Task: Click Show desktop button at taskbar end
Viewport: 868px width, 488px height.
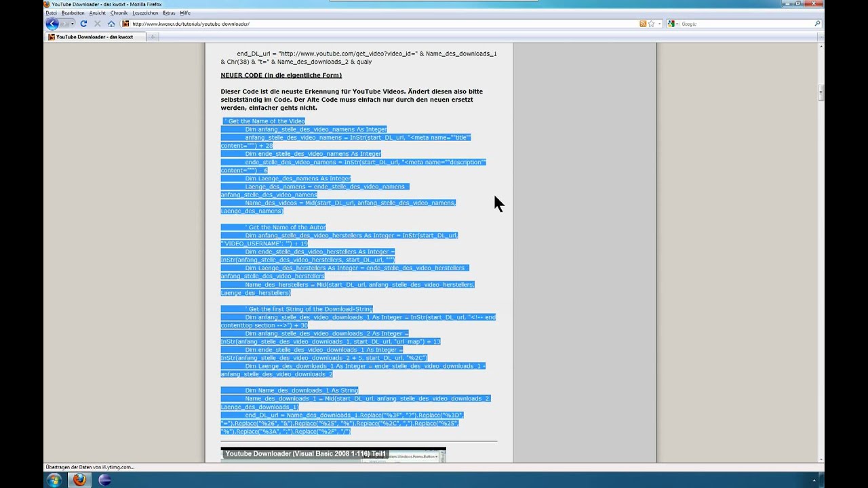Action: pos(821,480)
